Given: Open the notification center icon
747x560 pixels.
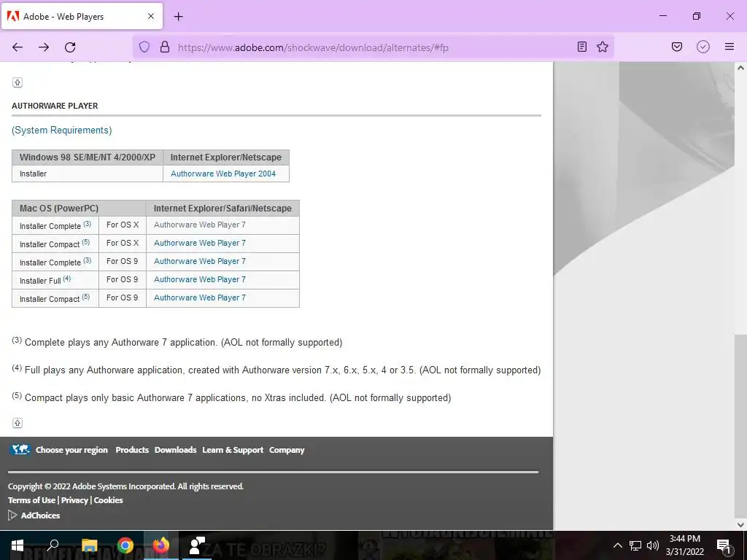Looking at the screenshot, I should (x=724, y=545).
